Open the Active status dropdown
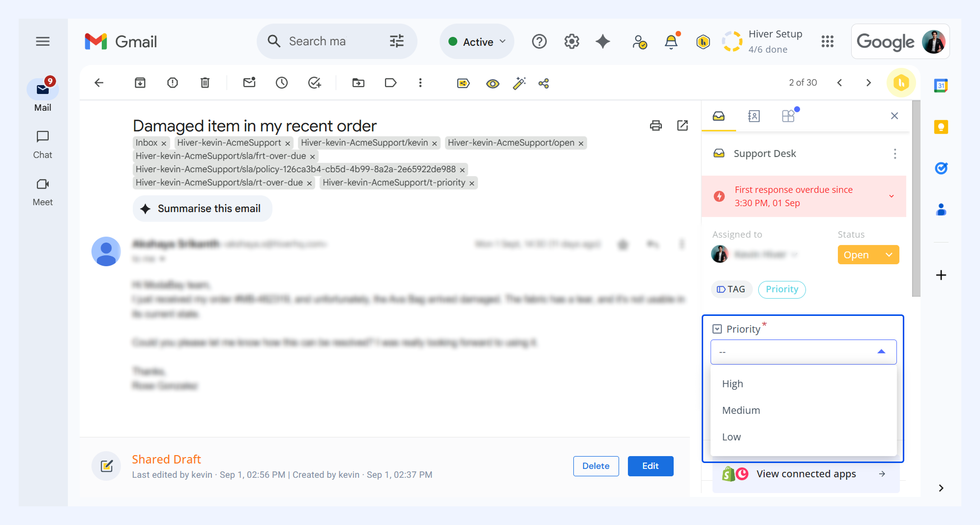 coord(477,41)
